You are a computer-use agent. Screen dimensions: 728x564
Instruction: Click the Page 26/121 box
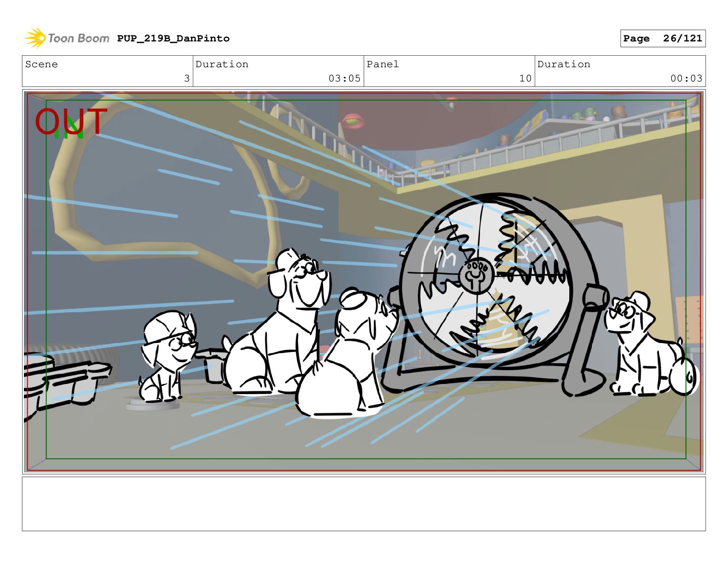tap(663, 39)
